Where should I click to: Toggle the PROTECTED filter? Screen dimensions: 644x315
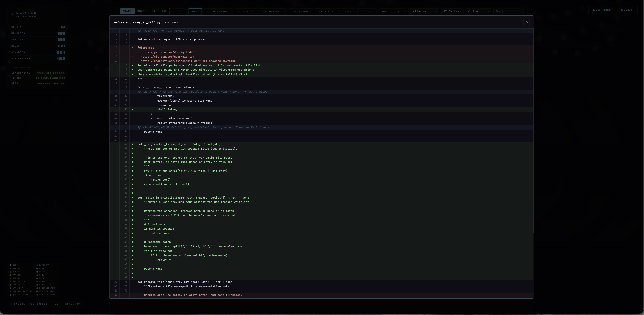pyautogui.click(x=327, y=11)
